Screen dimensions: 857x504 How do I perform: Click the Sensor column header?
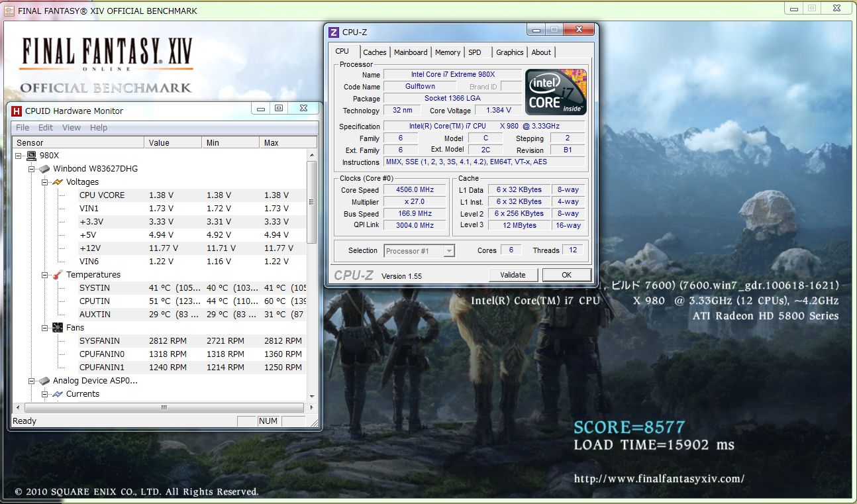click(78, 142)
